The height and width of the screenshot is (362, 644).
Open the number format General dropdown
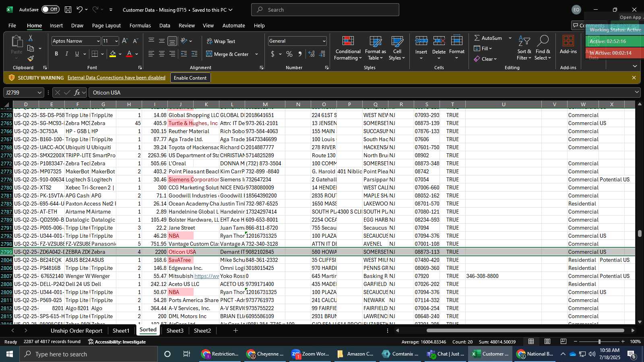click(324, 41)
